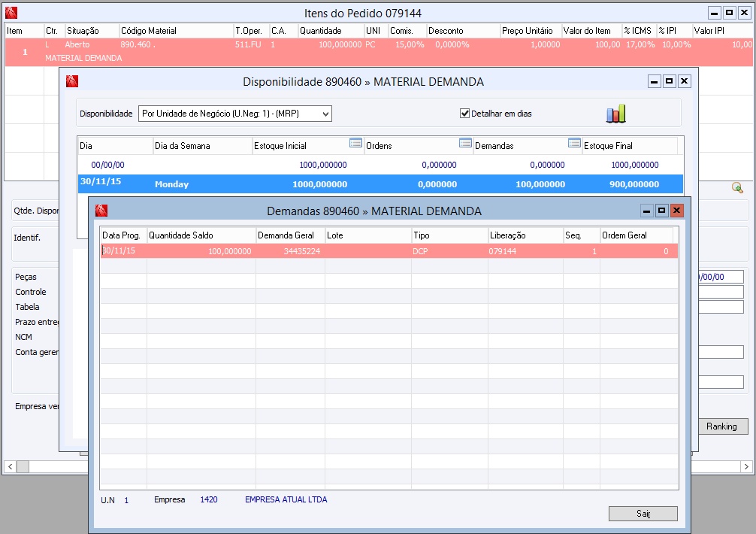Click the Demandas window app logo icon
The width and height of the screenshot is (756, 534).
[101, 211]
